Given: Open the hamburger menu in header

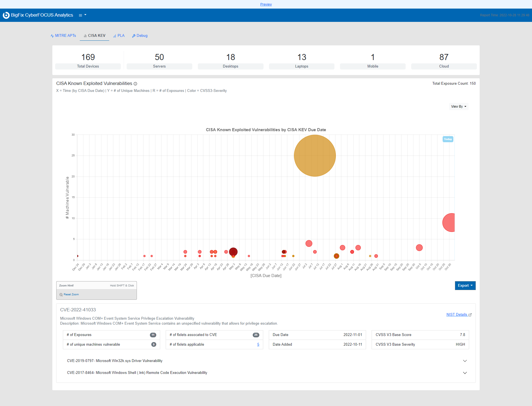Looking at the screenshot, I should 81,15.
